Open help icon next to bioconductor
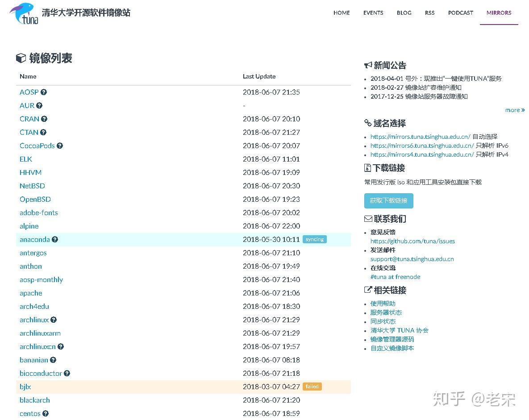The height and width of the screenshot is (420, 529). pyautogui.click(x=67, y=374)
